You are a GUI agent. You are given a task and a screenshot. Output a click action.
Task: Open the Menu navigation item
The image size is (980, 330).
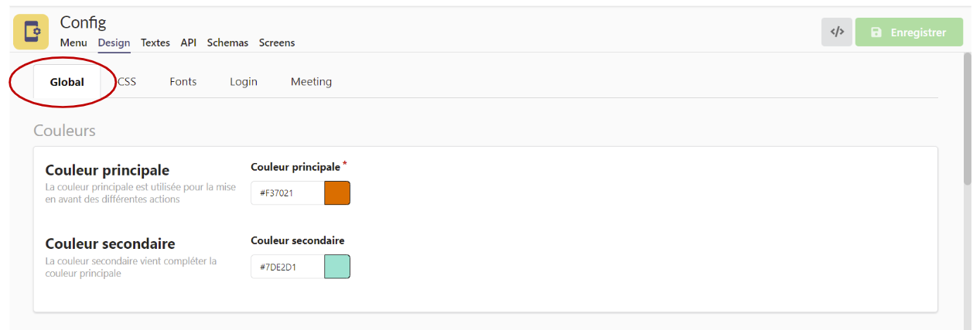point(73,43)
